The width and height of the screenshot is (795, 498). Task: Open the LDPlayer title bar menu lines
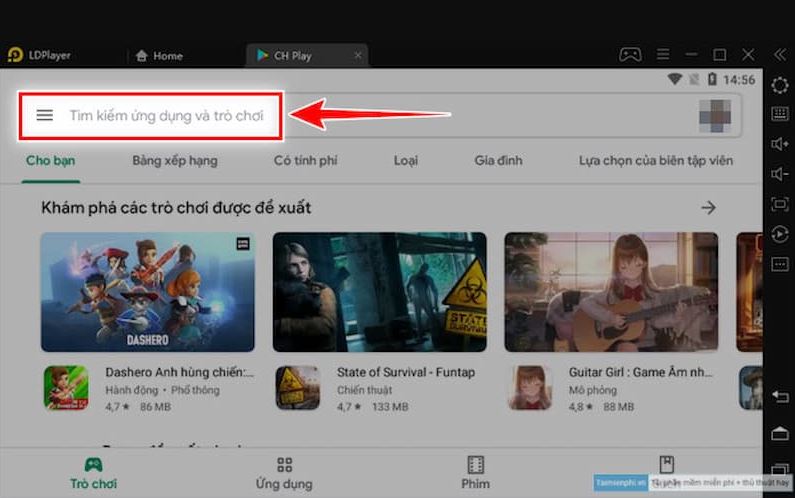(x=663, y=54)
